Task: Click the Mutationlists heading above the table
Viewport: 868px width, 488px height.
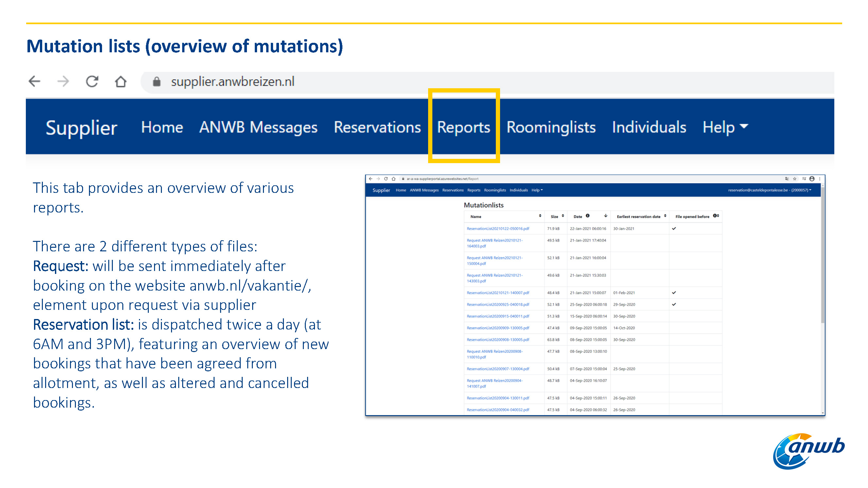Action: click(483, 205)
